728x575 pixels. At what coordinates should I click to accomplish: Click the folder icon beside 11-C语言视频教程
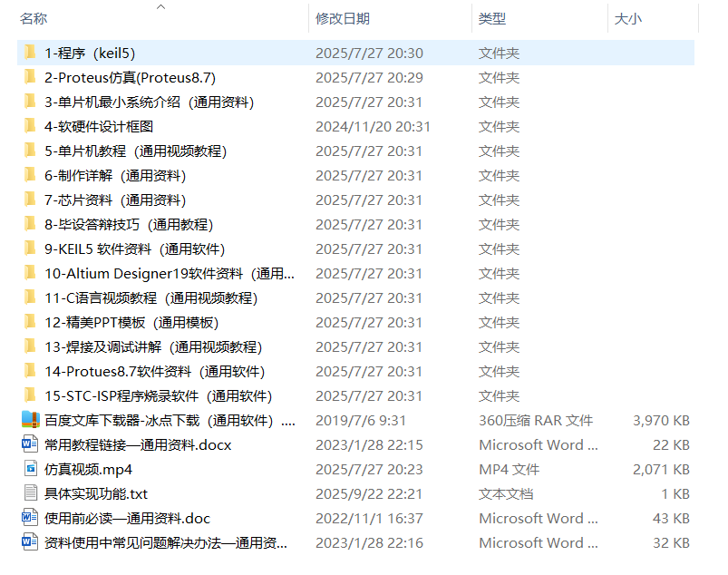[30, 297]
